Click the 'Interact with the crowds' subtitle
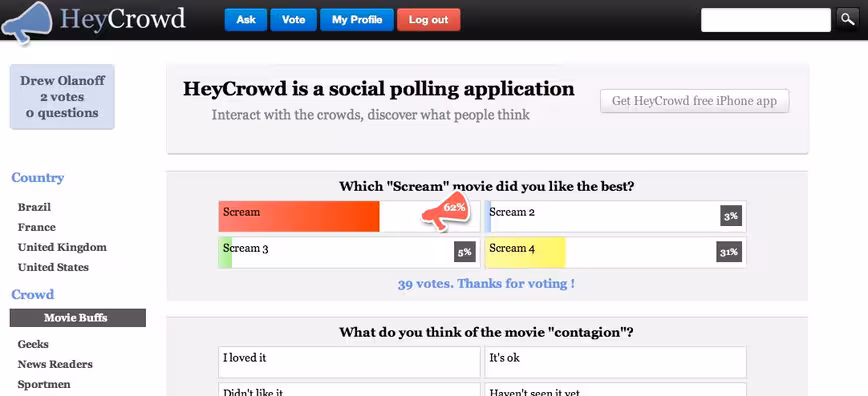 (x=370, y=115)
